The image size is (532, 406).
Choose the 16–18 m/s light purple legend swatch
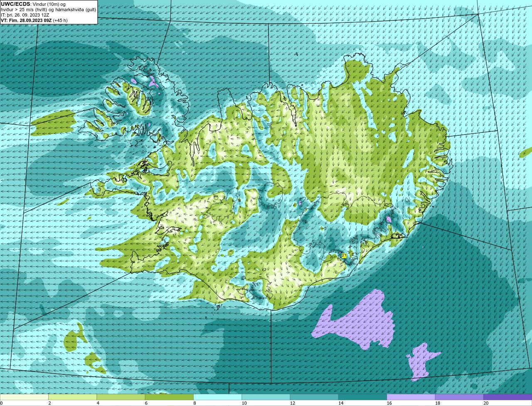(411, 397)
